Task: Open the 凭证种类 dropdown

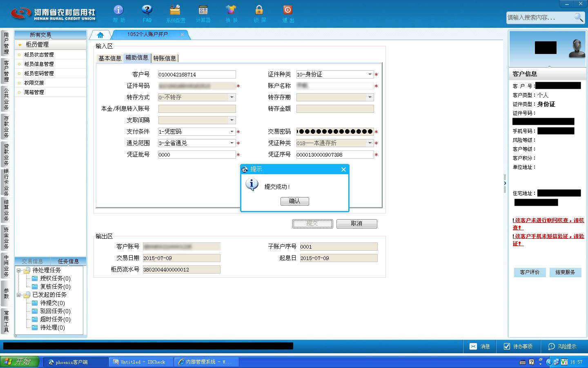Action: pos(370,143)
